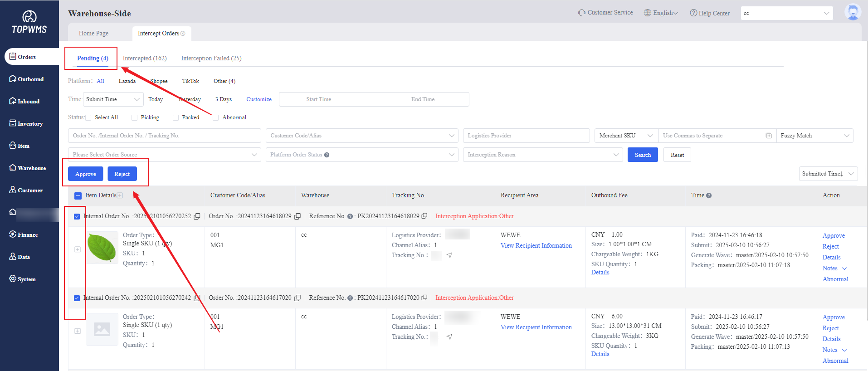Viewport: 868px width, 371px height.
Task: Open the user avatar profile icon
Action: click(853, 12)
